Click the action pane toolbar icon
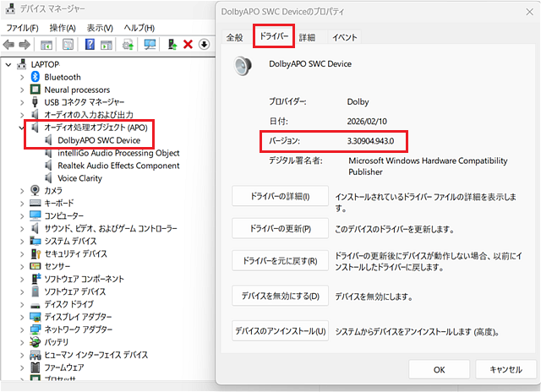 point(107,45)
